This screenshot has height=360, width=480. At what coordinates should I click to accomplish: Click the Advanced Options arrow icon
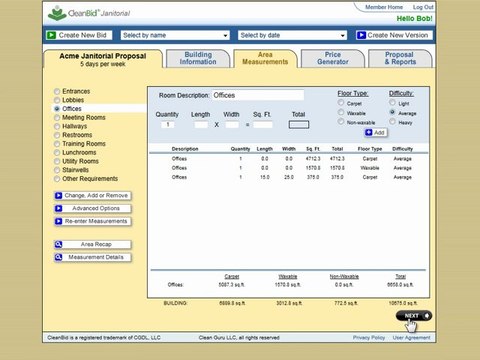58,208
